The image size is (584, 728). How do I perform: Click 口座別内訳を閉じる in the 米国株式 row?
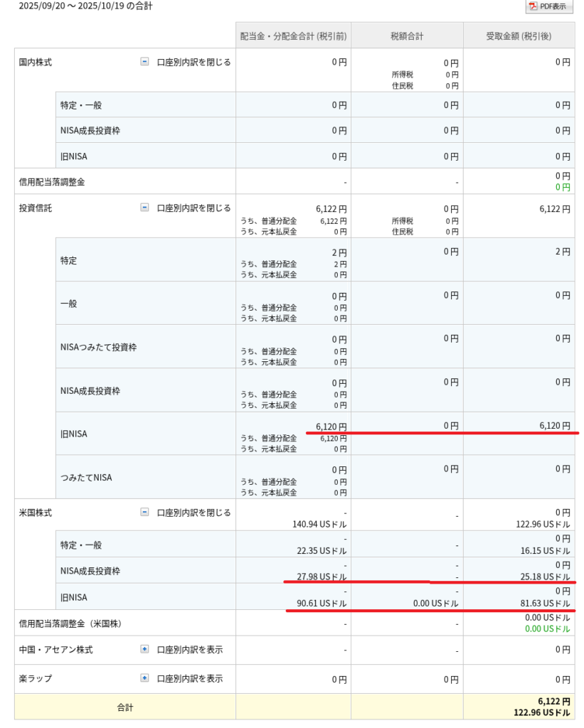point(193,512)
